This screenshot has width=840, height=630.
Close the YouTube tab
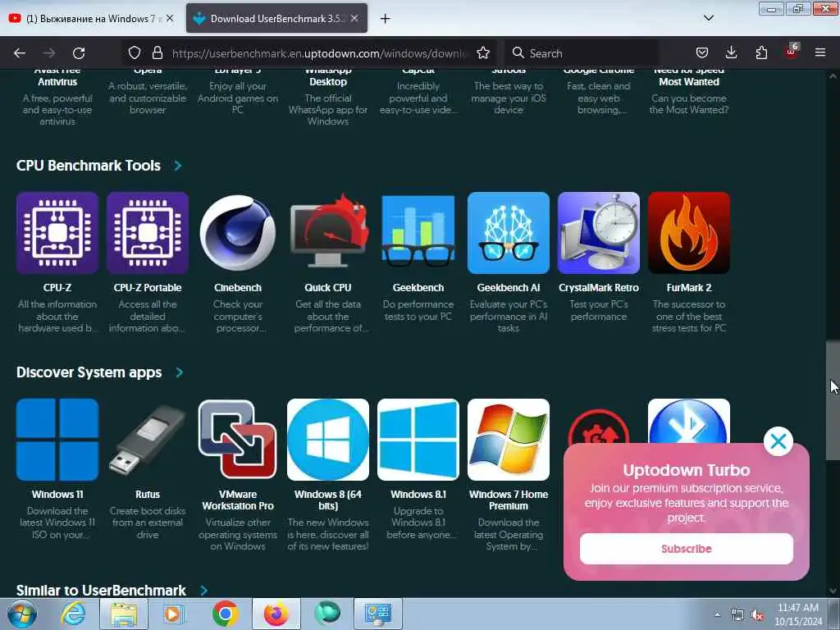[170, 18]
